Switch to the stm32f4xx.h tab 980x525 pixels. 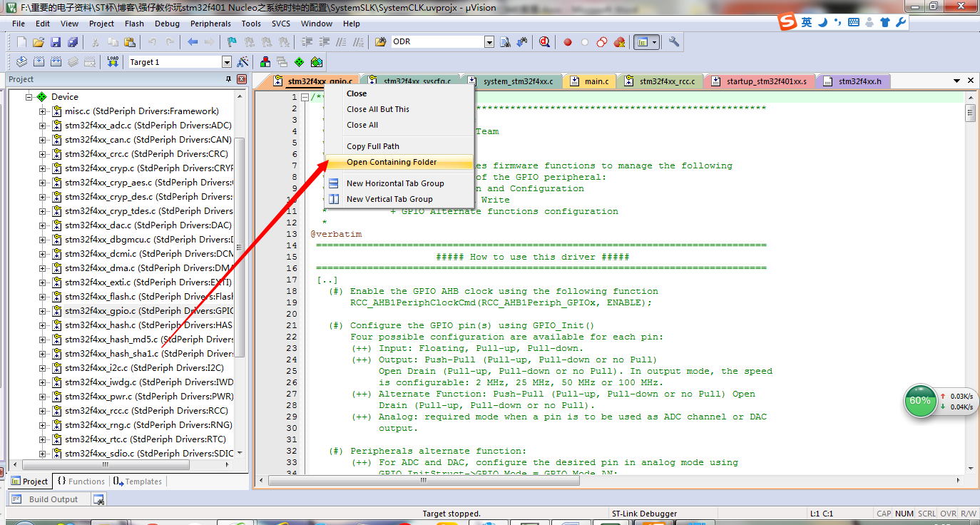coord(852,81)
